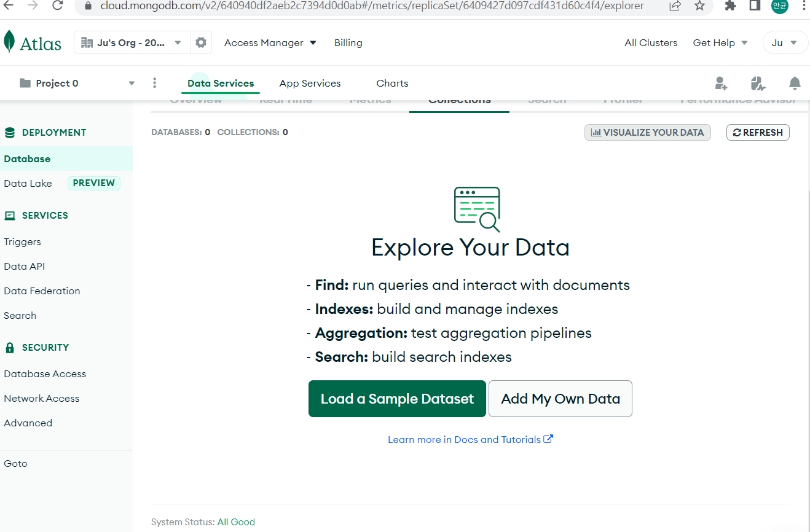Click Add My Own Data button

point(560,399)
